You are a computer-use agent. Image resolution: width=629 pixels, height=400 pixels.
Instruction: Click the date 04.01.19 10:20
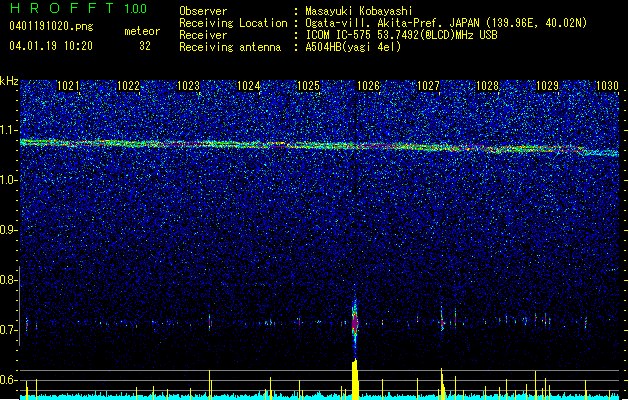(x=51, y=46)
